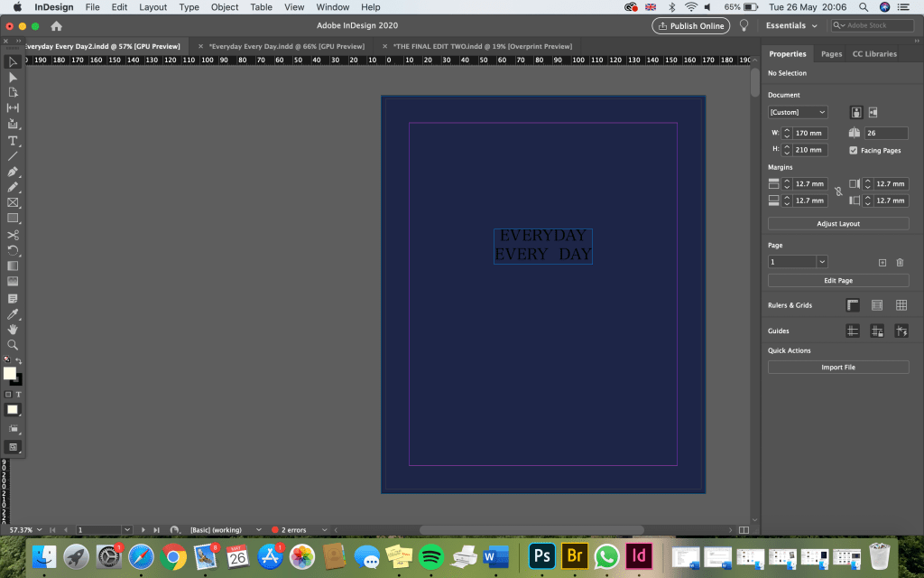Click the Adjust Layout button
The height and width of the screenshot is (578, 924).
pos(838,223)
